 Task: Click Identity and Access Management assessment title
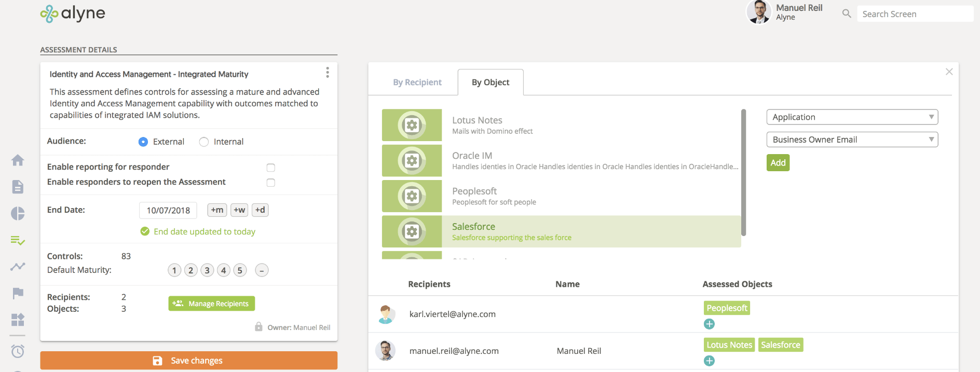(x=149, y=74)
